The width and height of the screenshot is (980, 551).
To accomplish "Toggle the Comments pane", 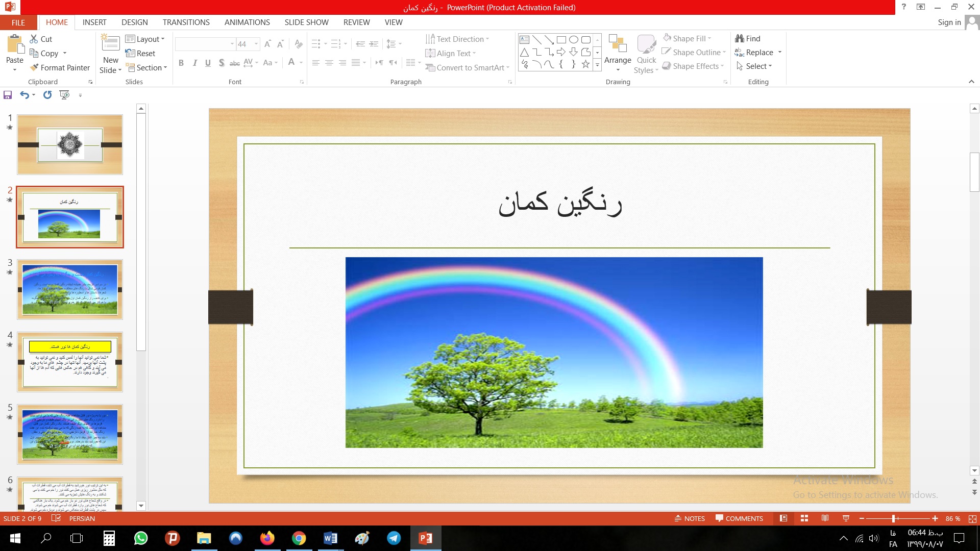I will pos(739,518).
